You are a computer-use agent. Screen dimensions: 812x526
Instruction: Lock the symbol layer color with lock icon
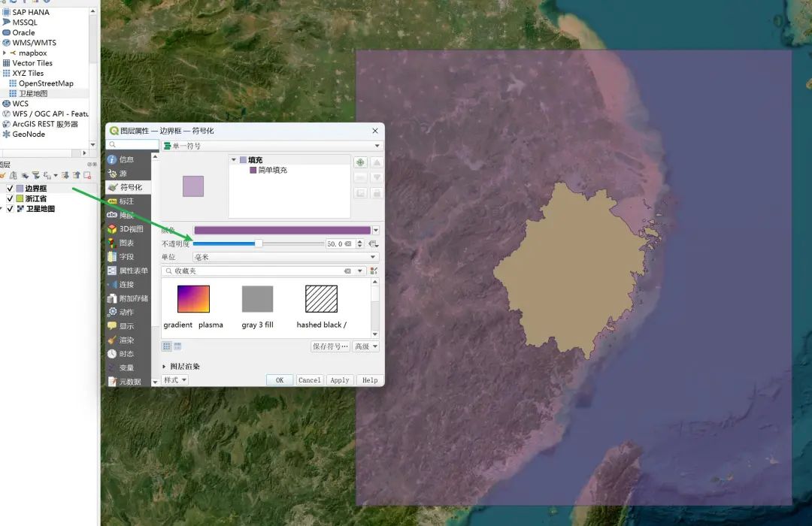click(377, 193)
